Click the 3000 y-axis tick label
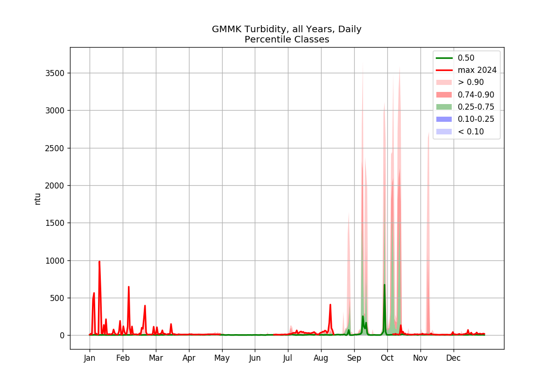This screenshot has width=560, height=392. pos(56,111)
